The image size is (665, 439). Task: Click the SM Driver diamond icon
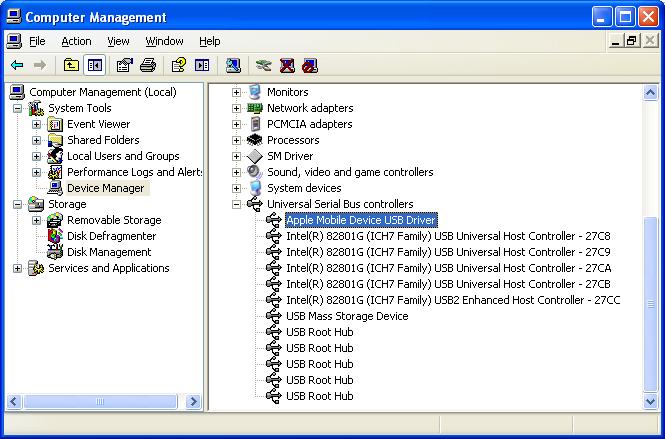click(x=255, y=156)
